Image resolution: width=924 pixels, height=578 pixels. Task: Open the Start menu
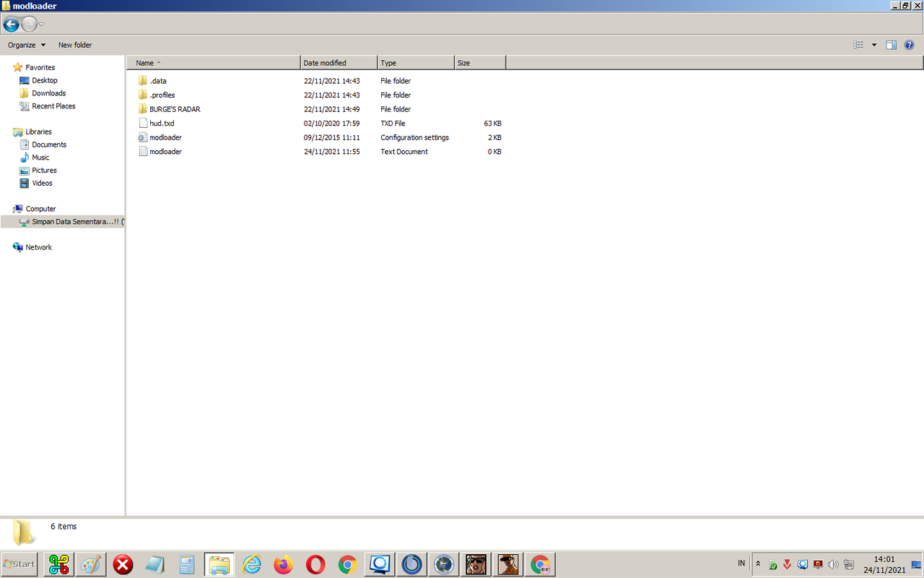click(19, 564)
